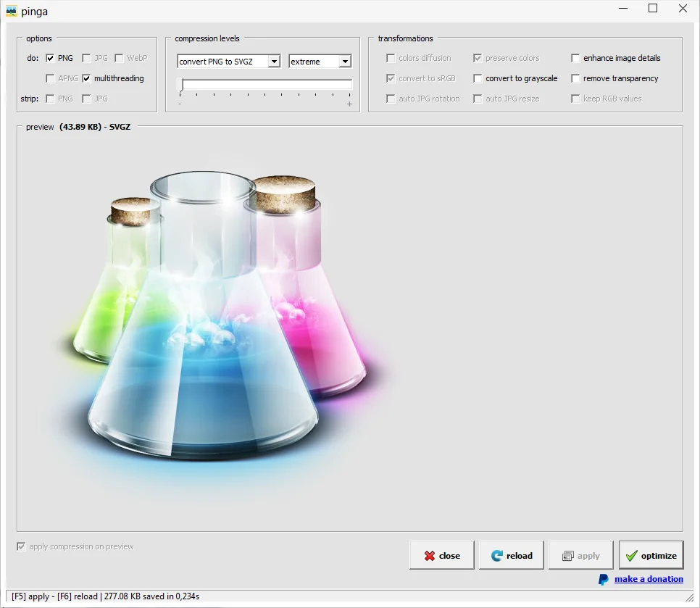Check the enhance image details box
Screen dimensions: 700x608
point(575,58)
